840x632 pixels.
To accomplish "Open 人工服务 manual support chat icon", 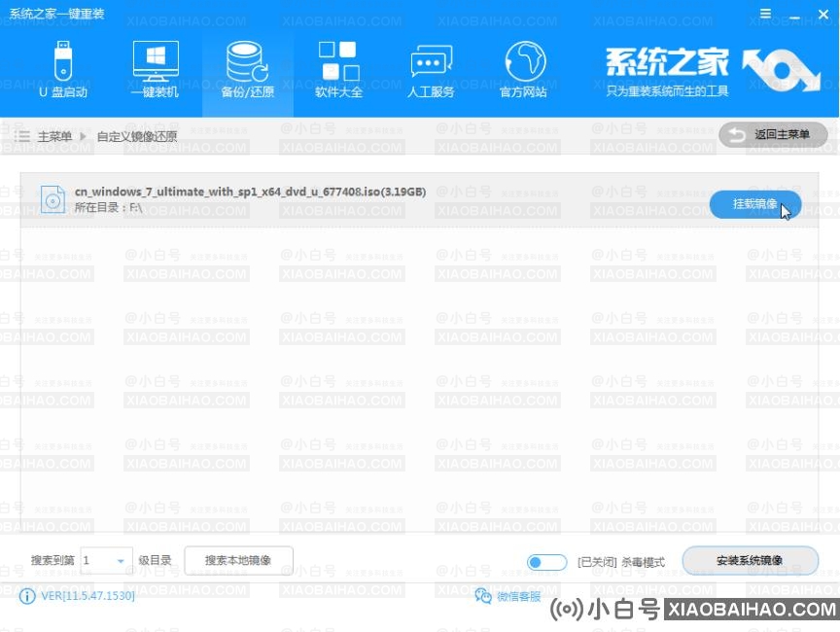I will coord(431,70).
